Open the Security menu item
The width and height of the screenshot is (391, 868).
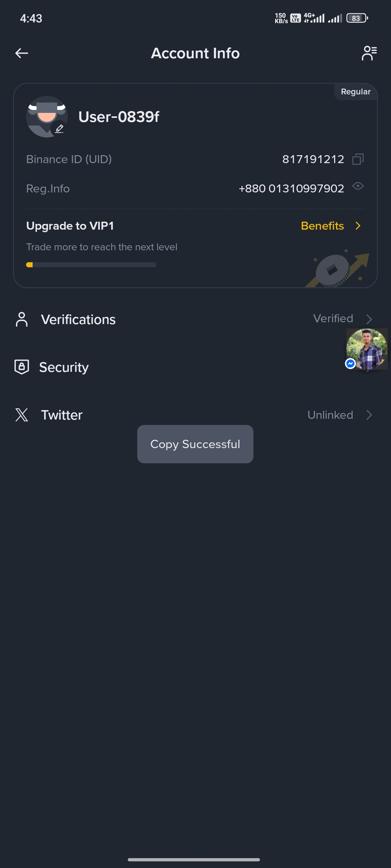pos(64,367)
